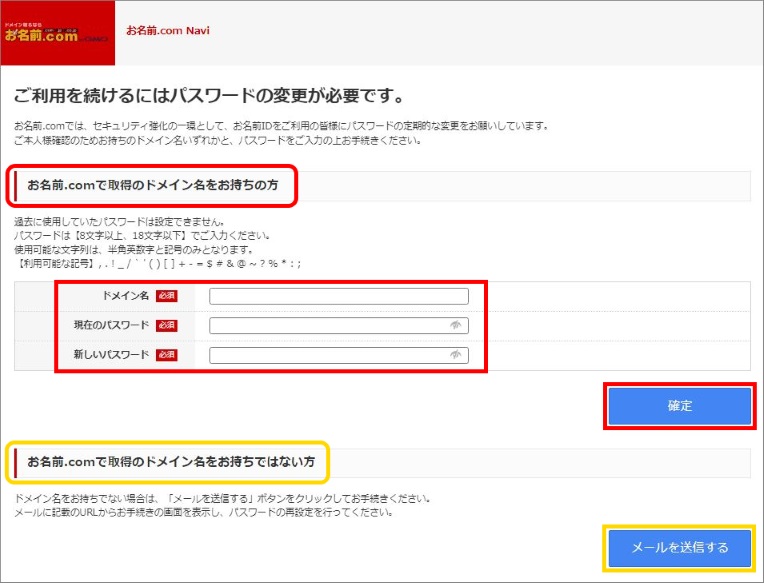764x583 pixels.
Task: Click the お名前.com logo
Action: coord(57,33)
